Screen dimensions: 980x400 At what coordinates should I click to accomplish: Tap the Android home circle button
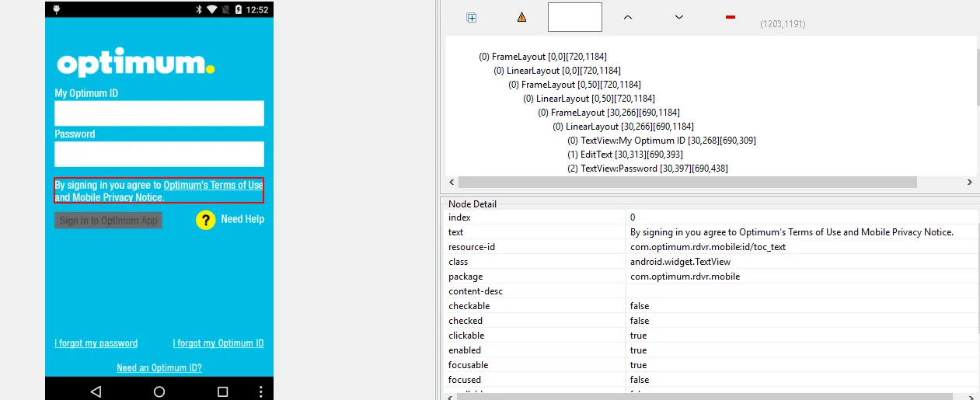click(x=159, y=391)
